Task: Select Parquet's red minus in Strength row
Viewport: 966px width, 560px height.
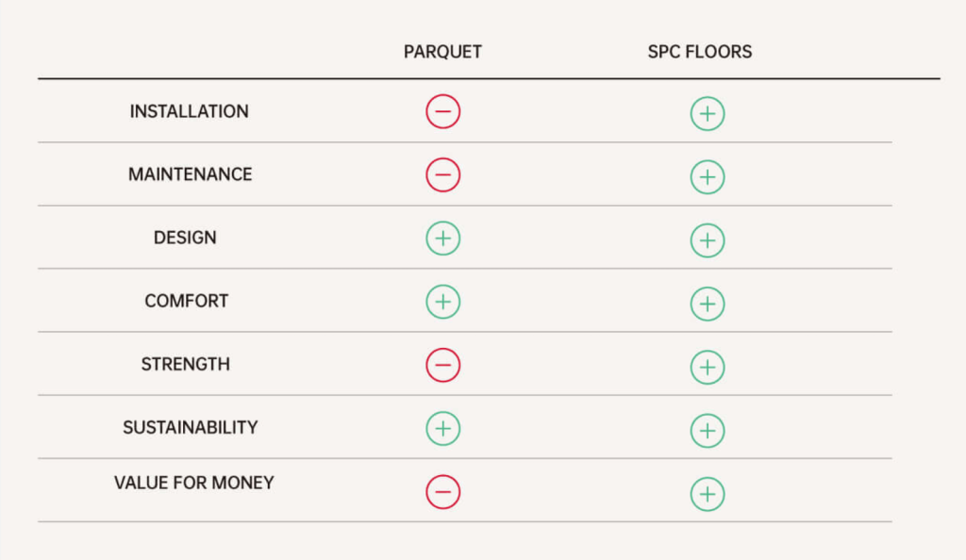Action: (x=442, y=365)
